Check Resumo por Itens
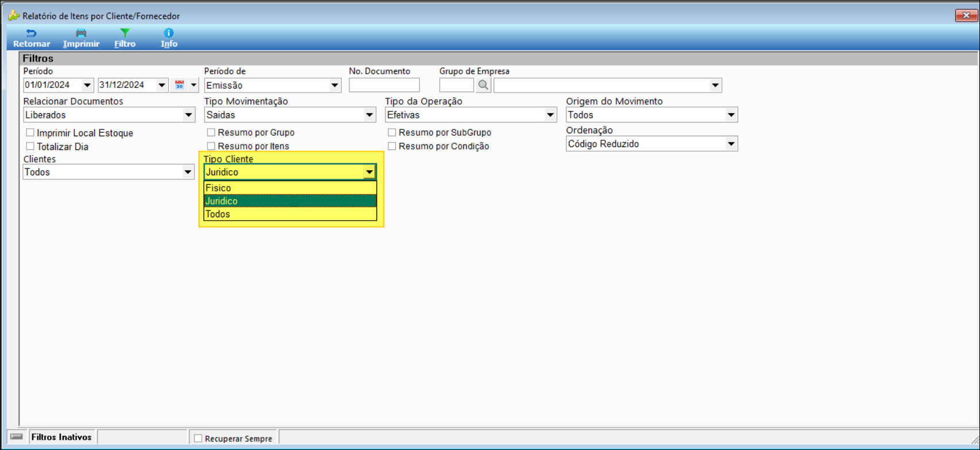Screen dimensions: 980x450 tap(211, 146)
